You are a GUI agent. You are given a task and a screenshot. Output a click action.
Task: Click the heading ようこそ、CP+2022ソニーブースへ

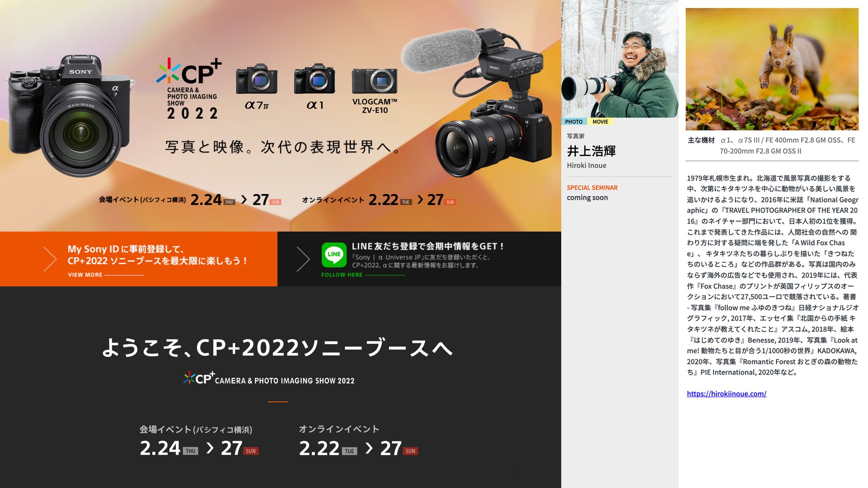pyautogui.click(x=278, y=348)
